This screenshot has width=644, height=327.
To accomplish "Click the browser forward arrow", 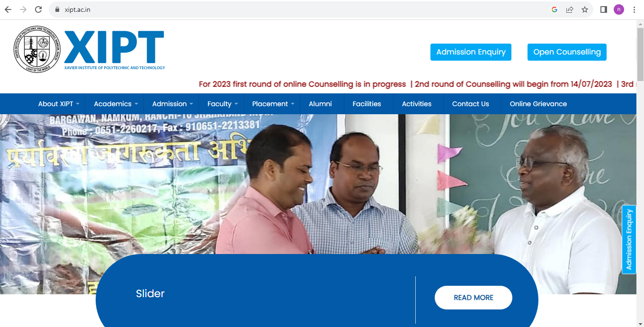I will click(23, 9).
